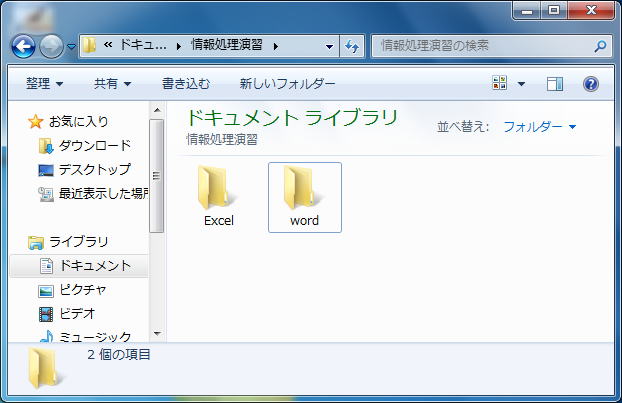Select the word folder
This screenshot has height=403, width=622.
305,197
